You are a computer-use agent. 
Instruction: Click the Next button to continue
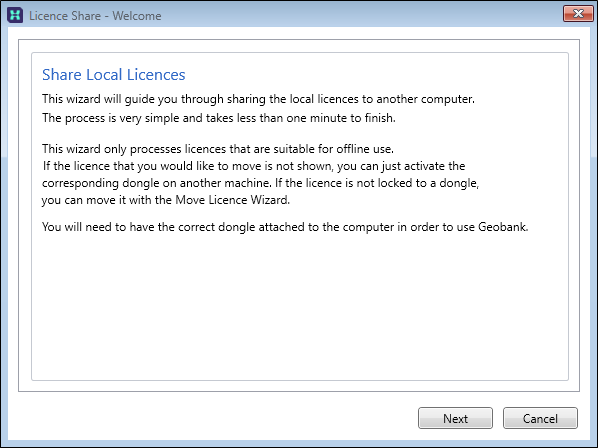pyautogui.click(x=455, y=418)
